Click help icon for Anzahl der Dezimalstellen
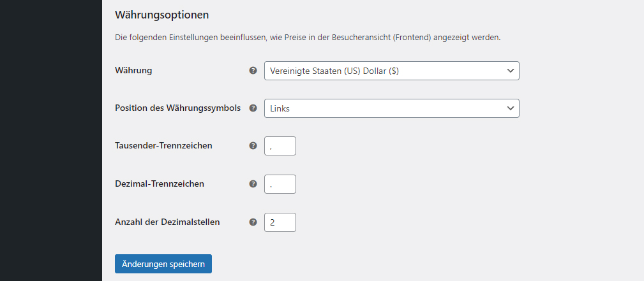644x281 pixels. (x=253, y=222)
